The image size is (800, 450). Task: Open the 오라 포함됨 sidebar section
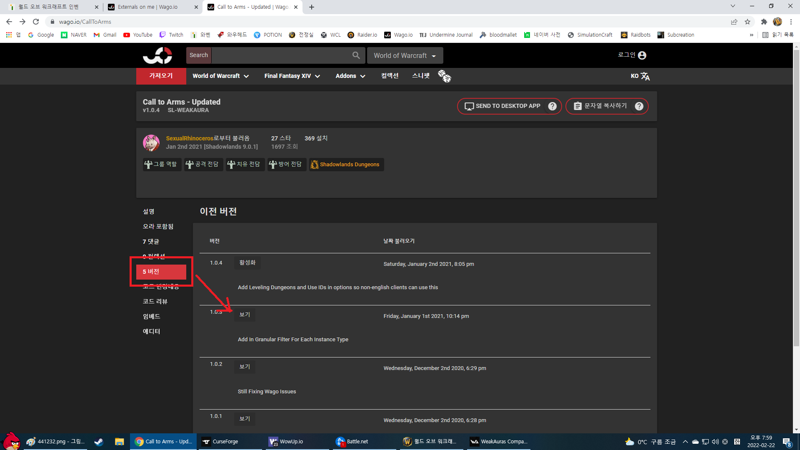158,226
